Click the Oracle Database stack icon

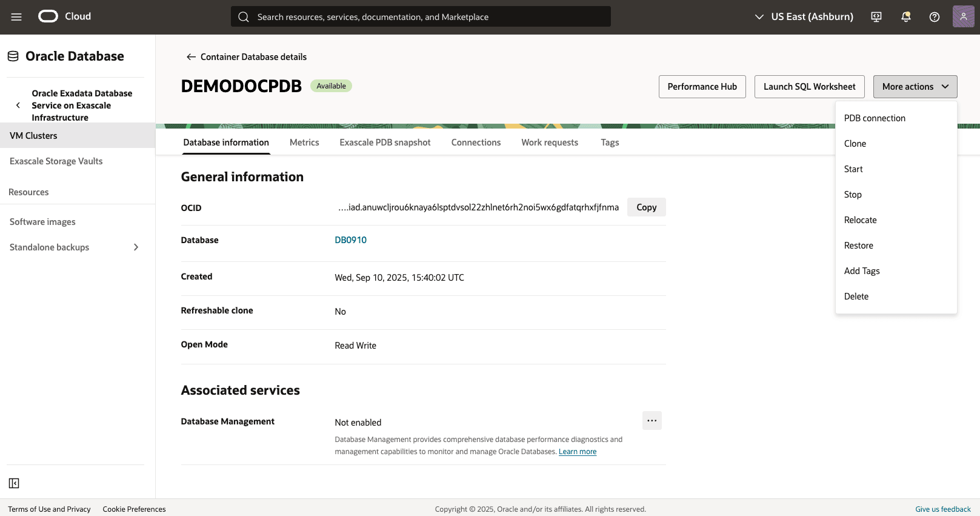(x=13, y=56)
